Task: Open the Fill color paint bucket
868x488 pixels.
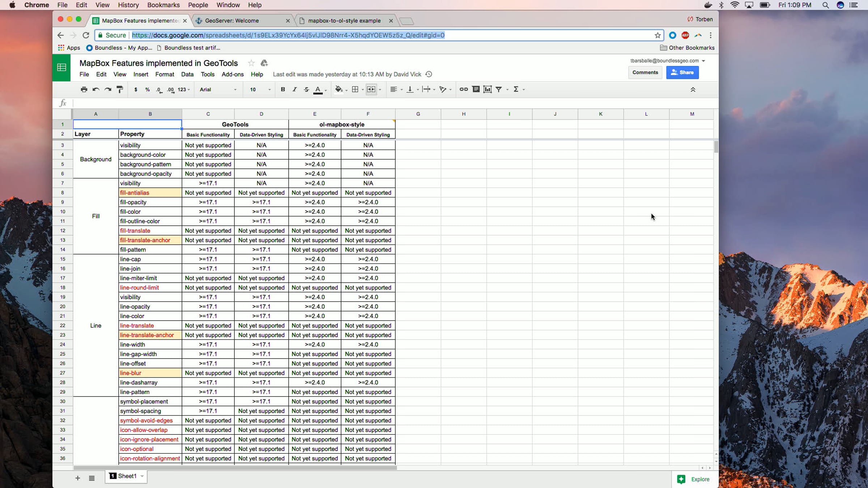Action: [339, 89]
